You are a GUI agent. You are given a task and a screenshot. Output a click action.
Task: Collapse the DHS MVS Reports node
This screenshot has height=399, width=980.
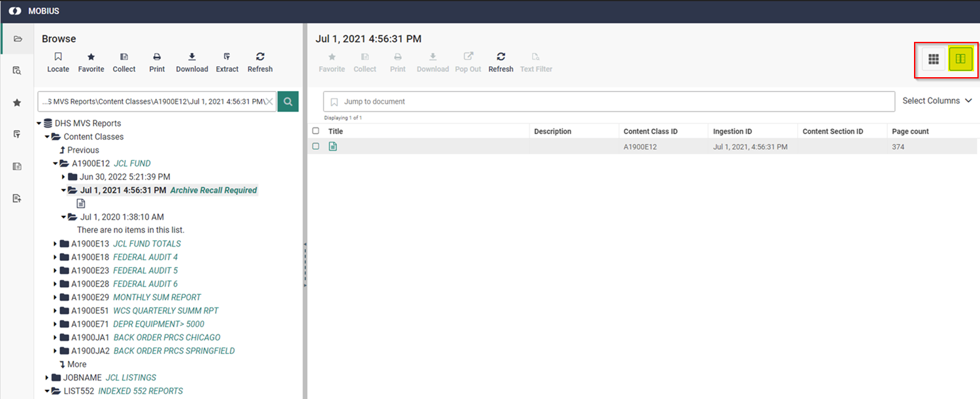(39, 123)
